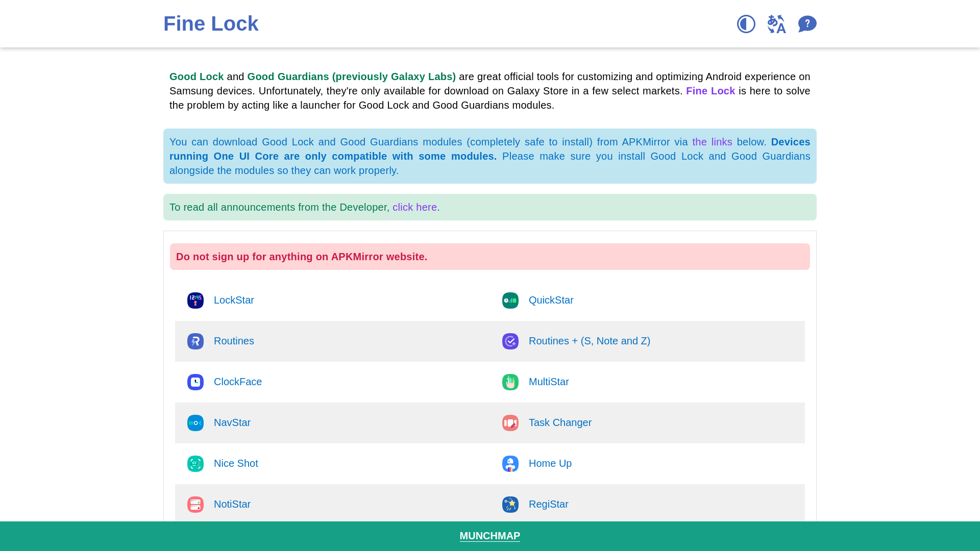
Task: Open the language translation icon
Action: pos(776,24)
